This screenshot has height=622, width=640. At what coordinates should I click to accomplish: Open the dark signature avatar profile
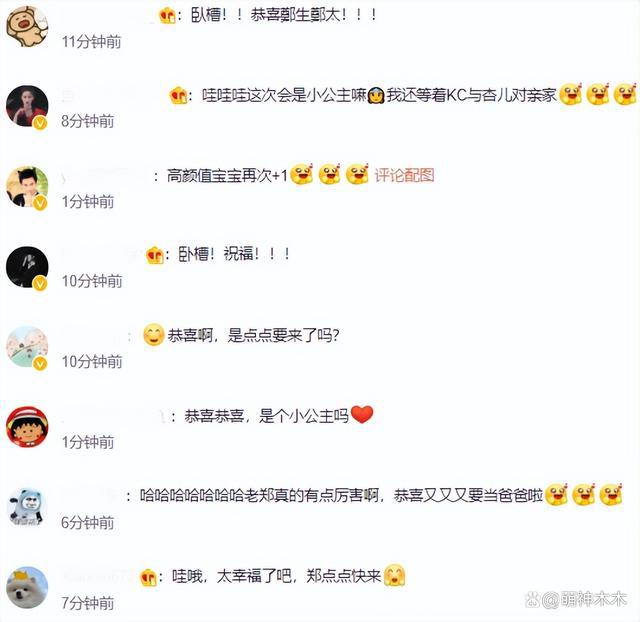[27, 267]
